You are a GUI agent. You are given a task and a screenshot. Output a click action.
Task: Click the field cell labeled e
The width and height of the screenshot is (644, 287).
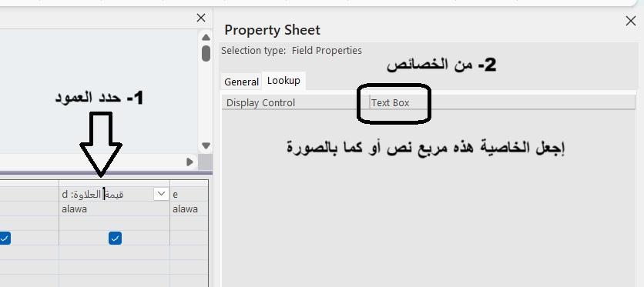189,194
